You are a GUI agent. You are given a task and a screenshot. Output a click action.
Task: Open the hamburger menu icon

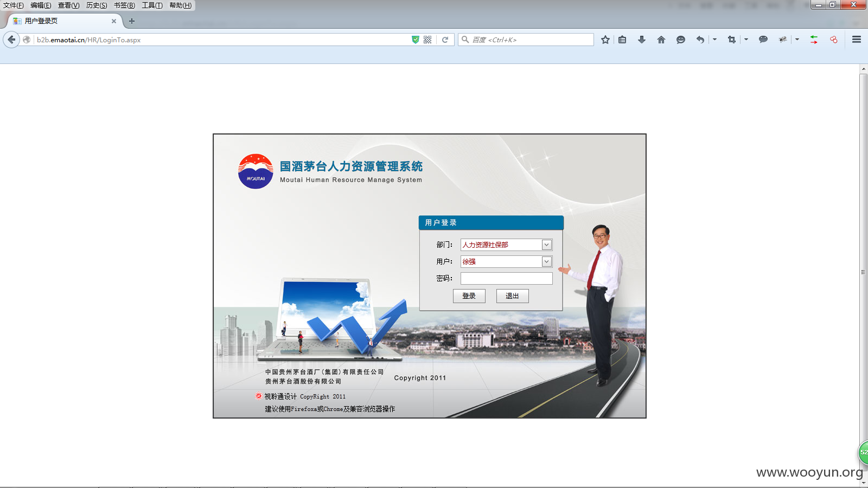point(857,40)
